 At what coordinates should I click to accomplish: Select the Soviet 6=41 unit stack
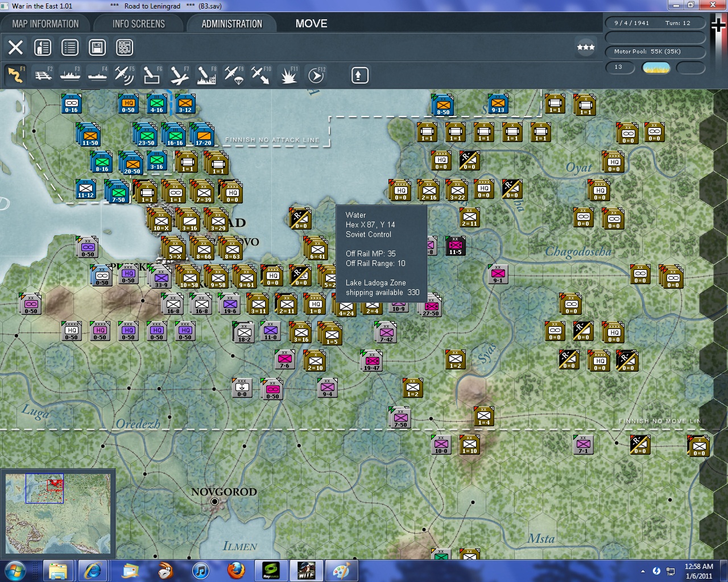click(x=316, y=249)
